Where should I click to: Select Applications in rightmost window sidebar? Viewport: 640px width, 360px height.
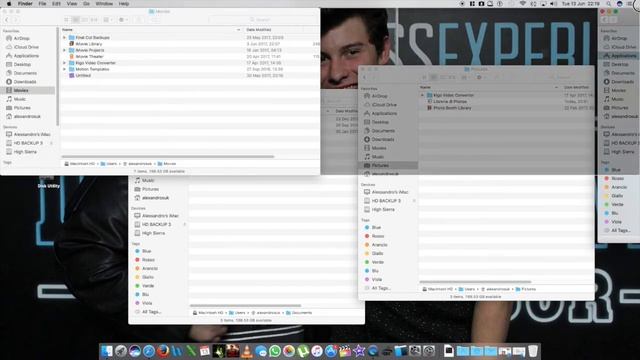[x=620, y=56]
